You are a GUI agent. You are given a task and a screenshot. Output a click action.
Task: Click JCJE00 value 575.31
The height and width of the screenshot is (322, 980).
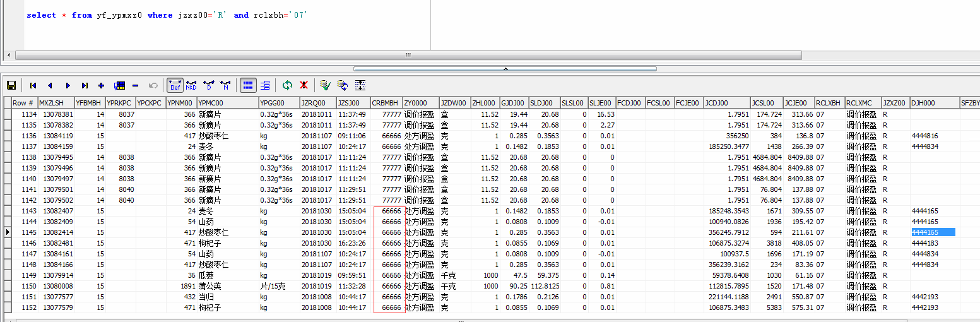tap(803, 307)
